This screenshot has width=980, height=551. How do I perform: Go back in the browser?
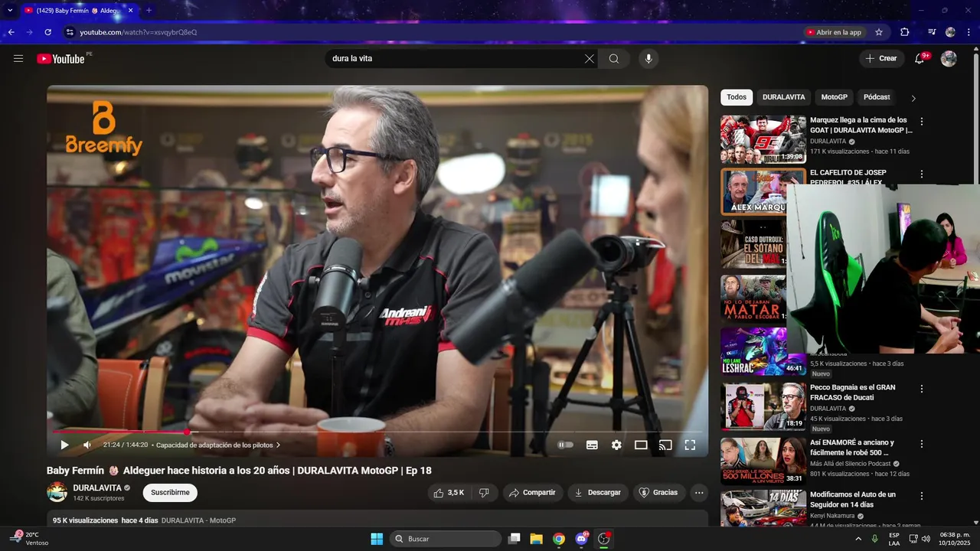point(11,32)
